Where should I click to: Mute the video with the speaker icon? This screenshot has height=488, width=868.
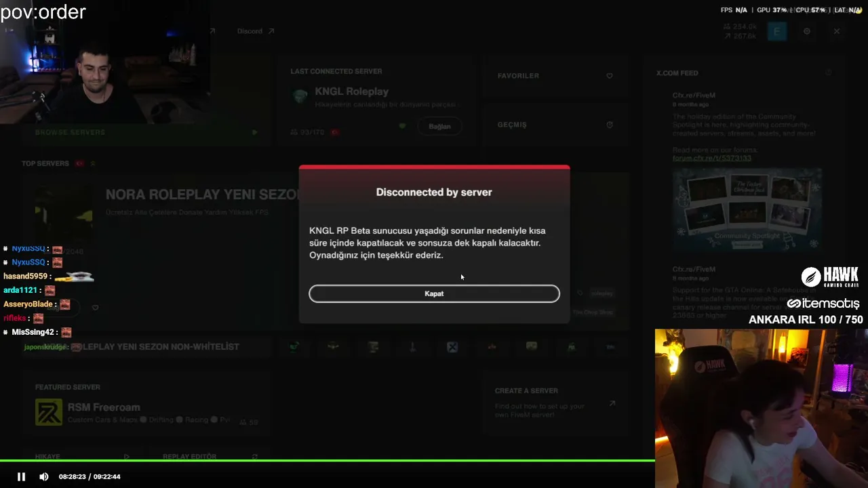(44, 476)
